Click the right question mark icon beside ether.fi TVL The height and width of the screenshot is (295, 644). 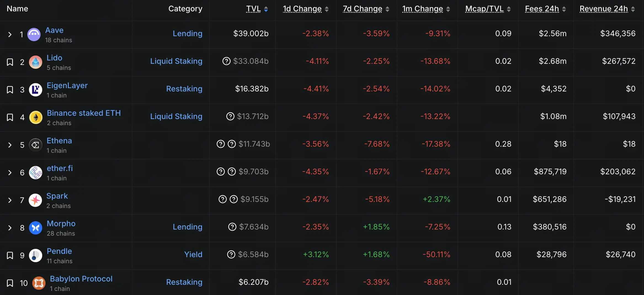pyautogui.click(x=232, y=172)
